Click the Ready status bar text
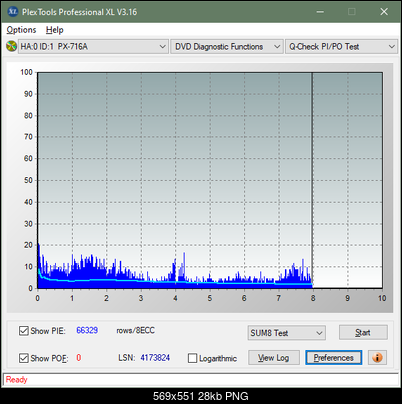This screenshot has height=404, width=402. tap(16, 380)
